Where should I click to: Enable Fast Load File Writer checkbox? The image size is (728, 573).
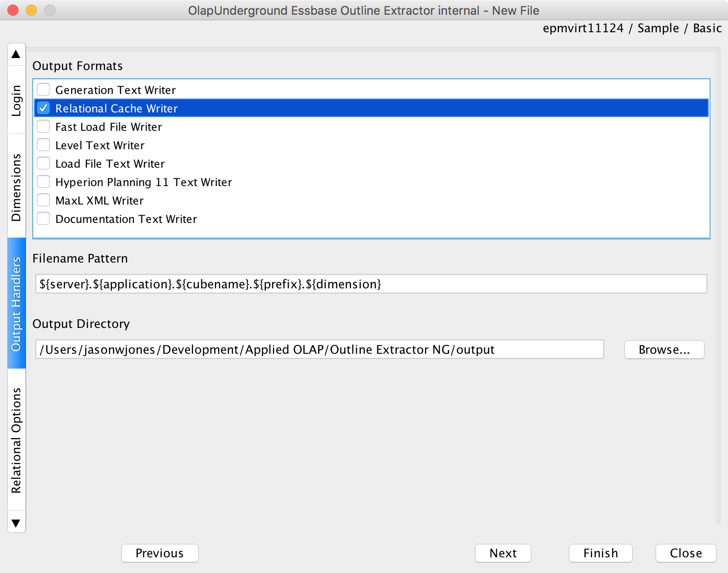pyautogui.click(x=43, y=126)
